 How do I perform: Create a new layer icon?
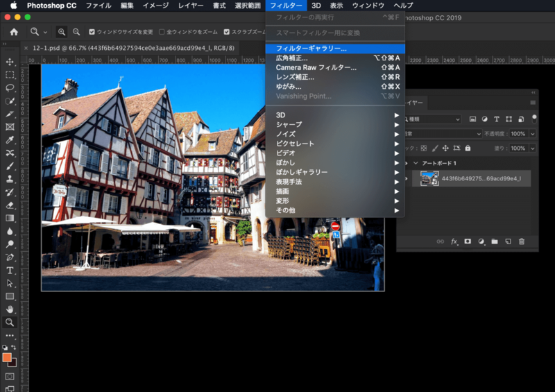click(x=508, y=241)
